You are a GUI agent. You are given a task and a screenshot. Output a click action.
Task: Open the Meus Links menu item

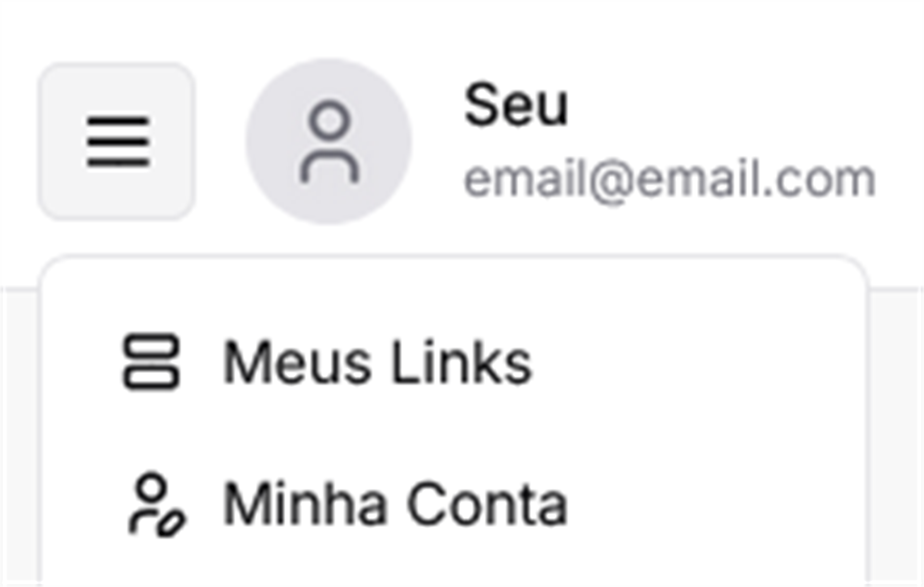point(377,362)
